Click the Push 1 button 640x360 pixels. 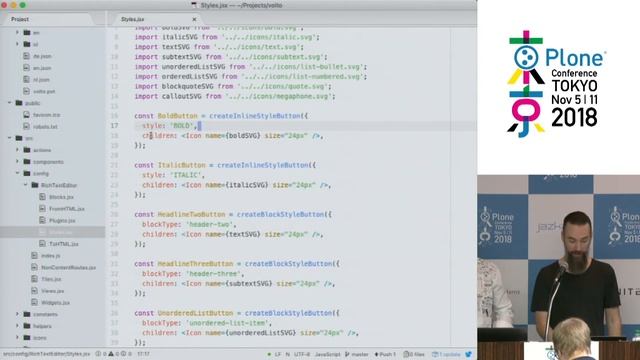pyautogui.click(x=385, y=354)
